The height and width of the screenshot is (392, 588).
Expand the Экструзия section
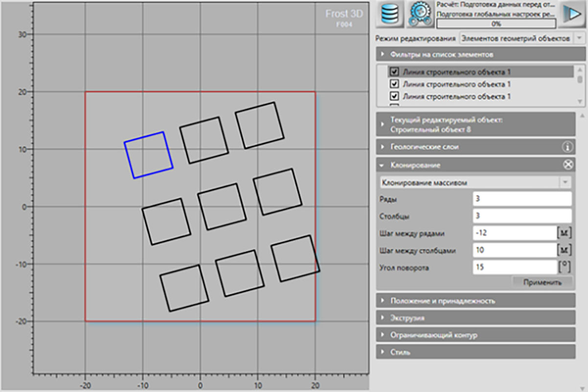pos(475,318)
